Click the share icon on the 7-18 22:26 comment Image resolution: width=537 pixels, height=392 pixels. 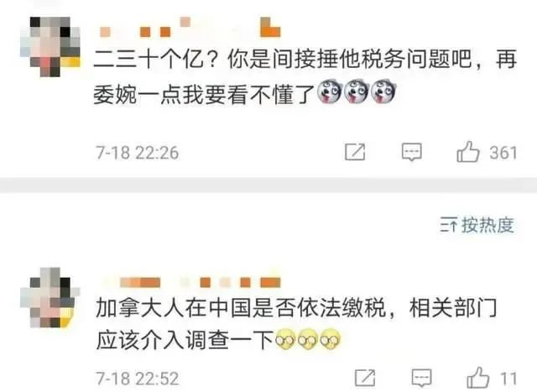[355, 152]
